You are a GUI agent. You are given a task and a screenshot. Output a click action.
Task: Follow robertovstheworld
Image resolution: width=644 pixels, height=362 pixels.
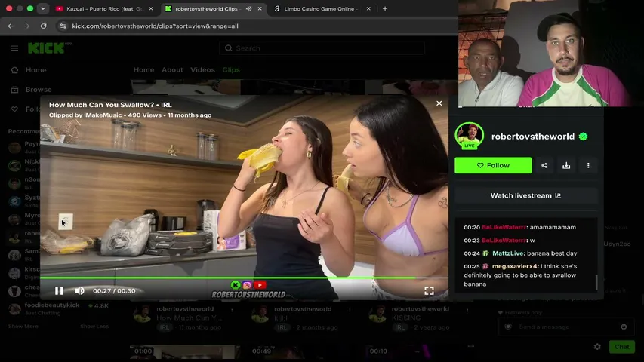(493, 165)
